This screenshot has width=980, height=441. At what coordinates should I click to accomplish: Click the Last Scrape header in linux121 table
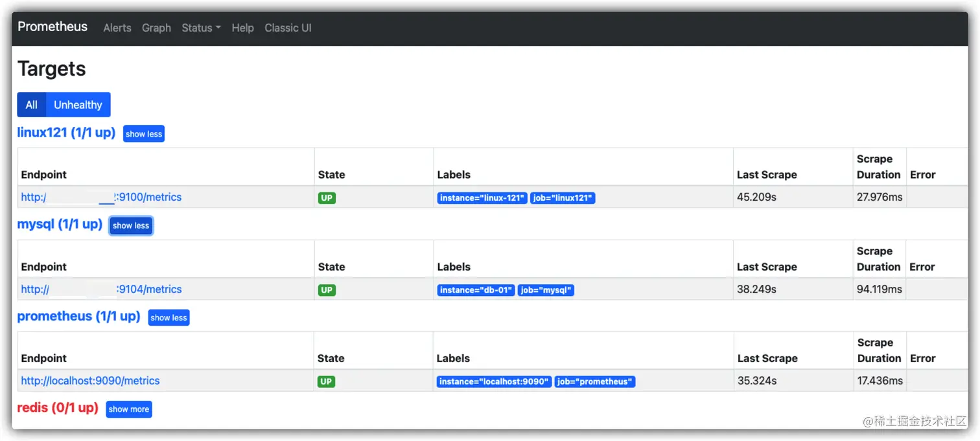767,175
